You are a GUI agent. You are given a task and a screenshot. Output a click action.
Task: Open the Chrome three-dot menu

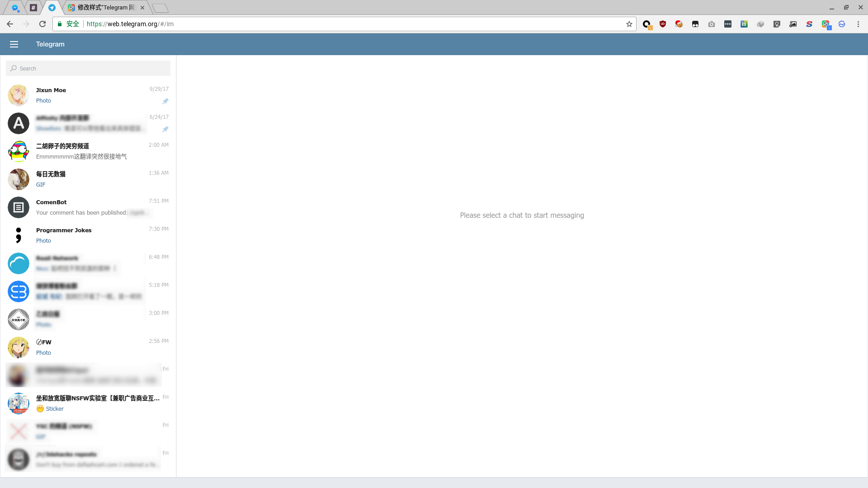coord(858,24)
